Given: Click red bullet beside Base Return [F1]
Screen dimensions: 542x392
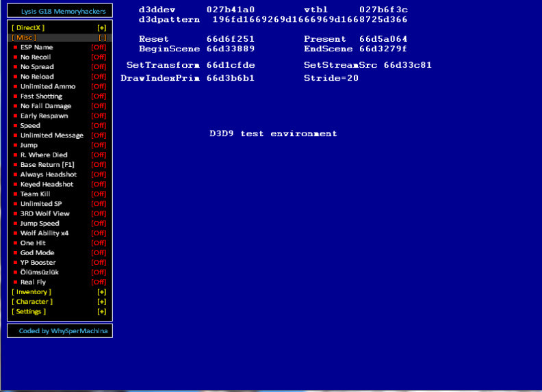Looking at the screenshot, I should (x=15, y=165).
